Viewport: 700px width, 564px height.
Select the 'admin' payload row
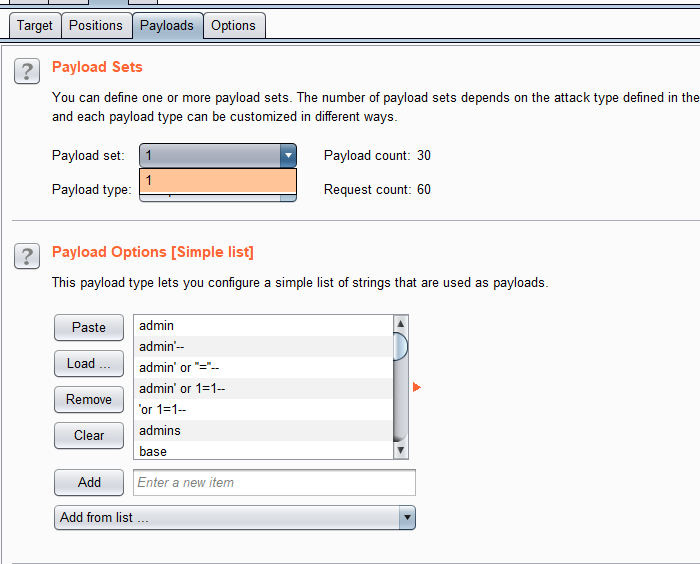coord(263,326)
